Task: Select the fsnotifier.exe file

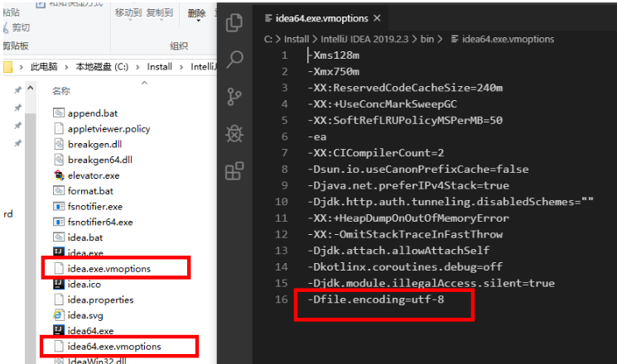Action: coord(95,206)
